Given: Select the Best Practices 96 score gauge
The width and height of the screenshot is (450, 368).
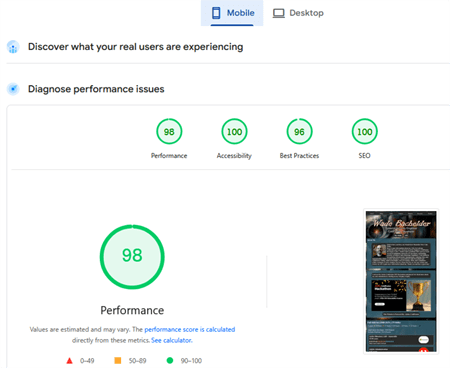Looking at the screenshot, I should click(299, 132).
